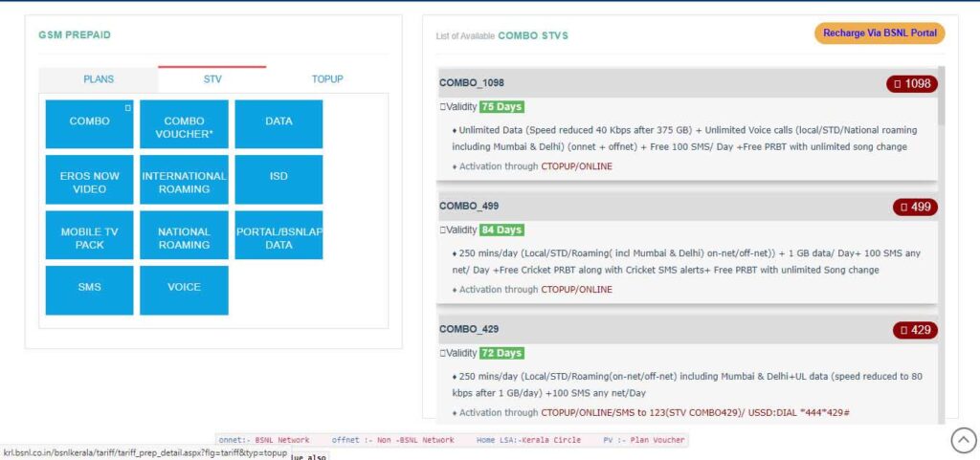The width and height of the screenshot is (980, 460).
Task: Open the EROS NOW VIDEO tile
Action: pos(89,179)
